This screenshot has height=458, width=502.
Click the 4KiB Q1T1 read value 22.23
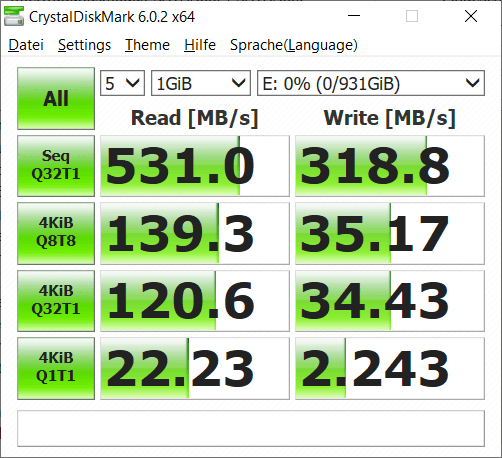coord(195,368)
